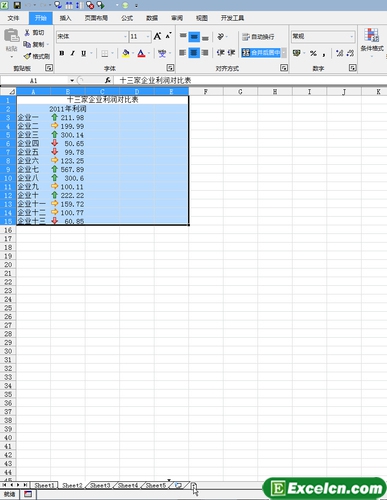The height and width of the screenshot is (500, 387).
Task: Open the Fill Color bucket swatch
Action: (126, 53)
